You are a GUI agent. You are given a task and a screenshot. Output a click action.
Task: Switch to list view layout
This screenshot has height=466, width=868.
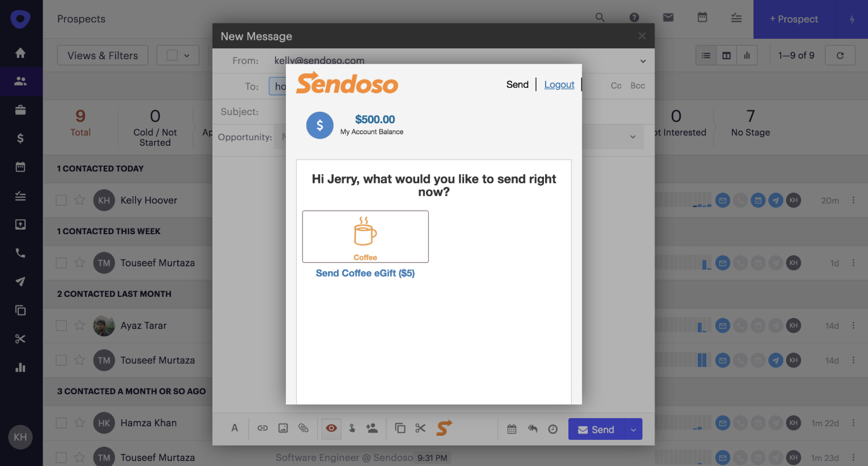[706, 55]
